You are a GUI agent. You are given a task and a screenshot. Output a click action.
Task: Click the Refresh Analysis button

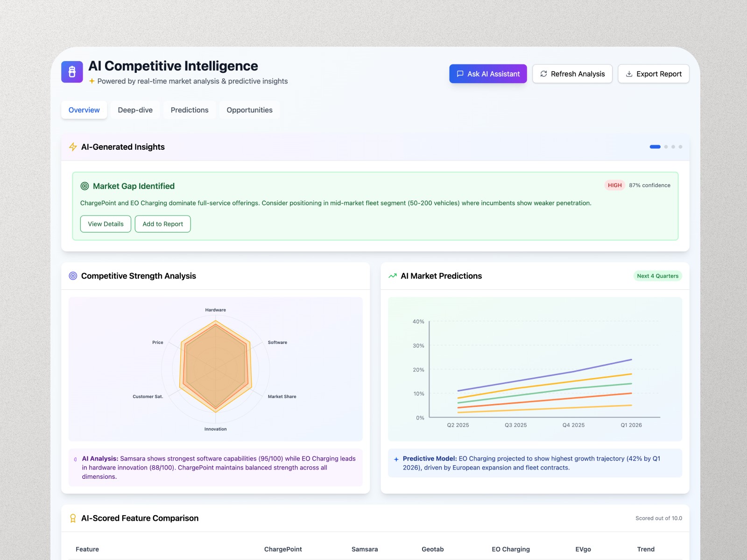pos(572,74)
